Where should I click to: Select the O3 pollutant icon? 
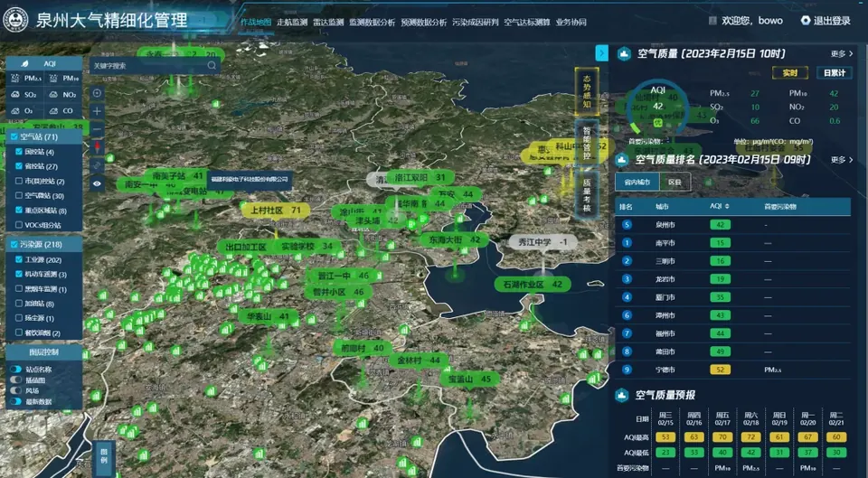point(15,110)
